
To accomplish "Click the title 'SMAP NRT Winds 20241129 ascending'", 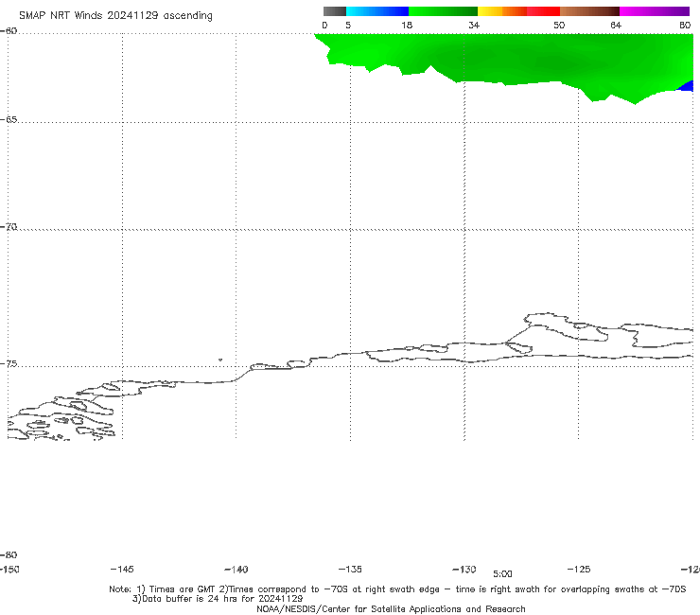I will 115,16.
